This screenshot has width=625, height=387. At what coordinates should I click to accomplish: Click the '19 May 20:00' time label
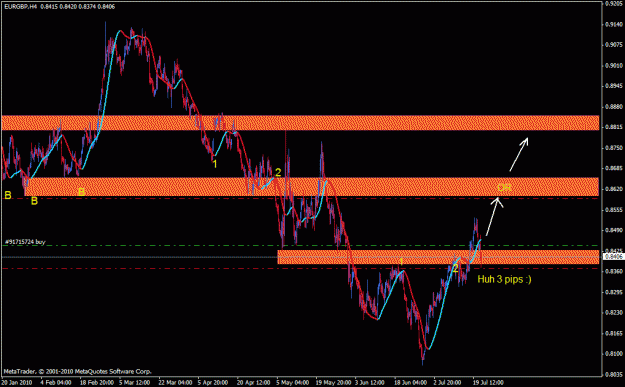click(x=334, y=383)
